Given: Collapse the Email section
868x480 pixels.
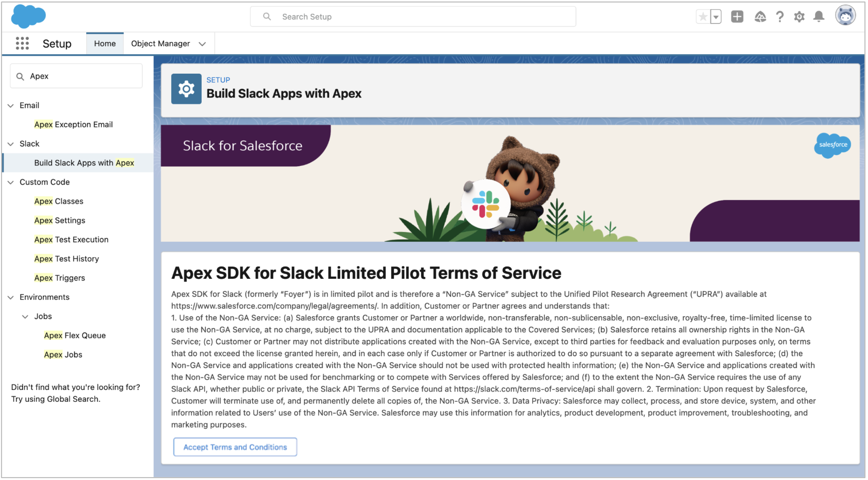Looking at the screenshot, I should coord(11,106).
